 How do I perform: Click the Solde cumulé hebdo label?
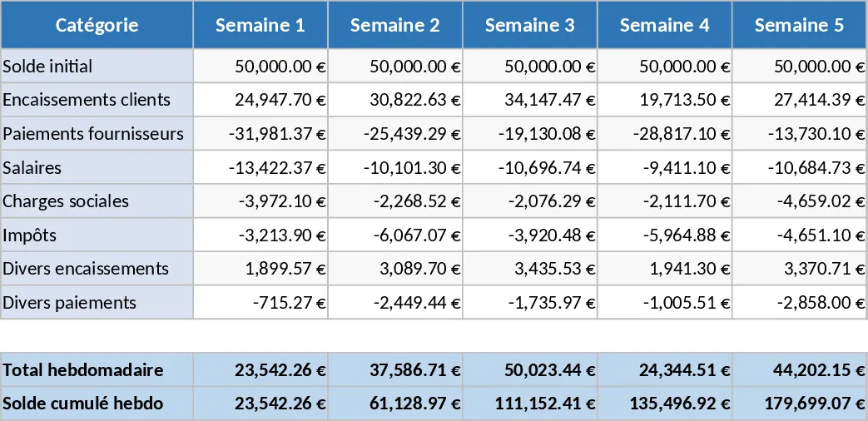pyautogui.click(x=97, y=404)
